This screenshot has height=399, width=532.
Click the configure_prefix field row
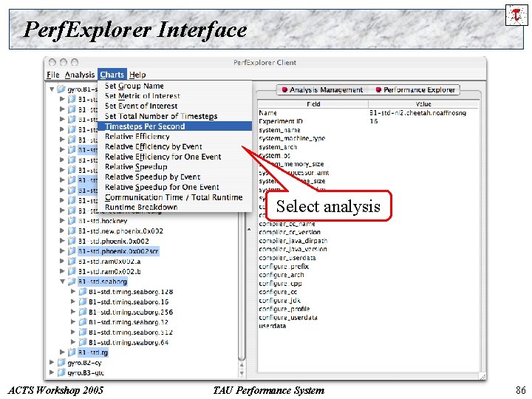(368, 266)
